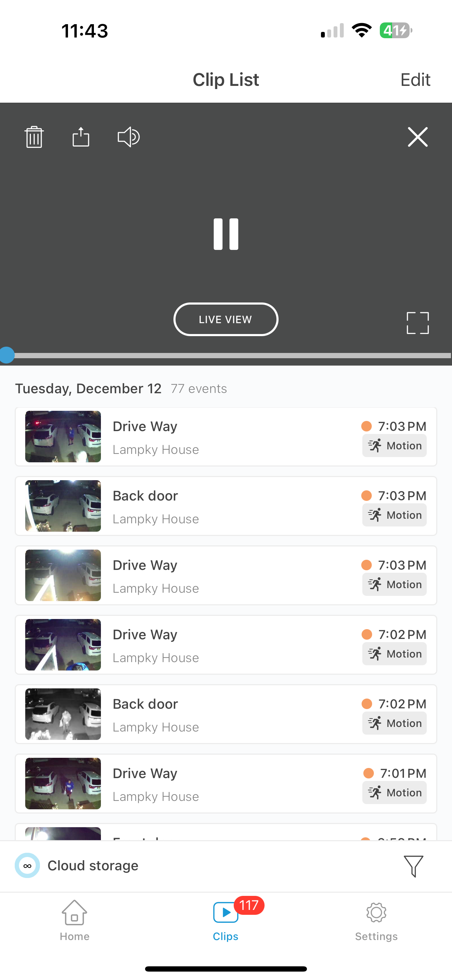Screen dimensions: 452x980
Task: Open Live View
Action: (x=226, y=319)
